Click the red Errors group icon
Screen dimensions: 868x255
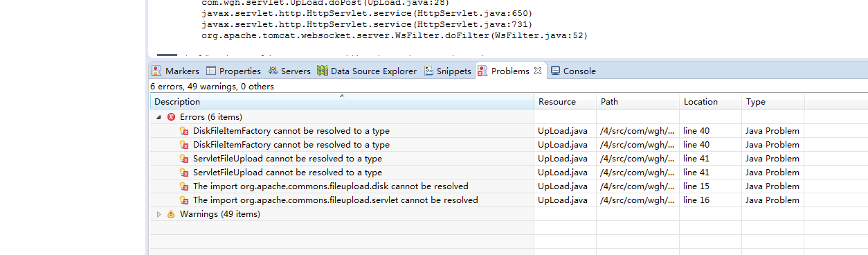(171, 117)
